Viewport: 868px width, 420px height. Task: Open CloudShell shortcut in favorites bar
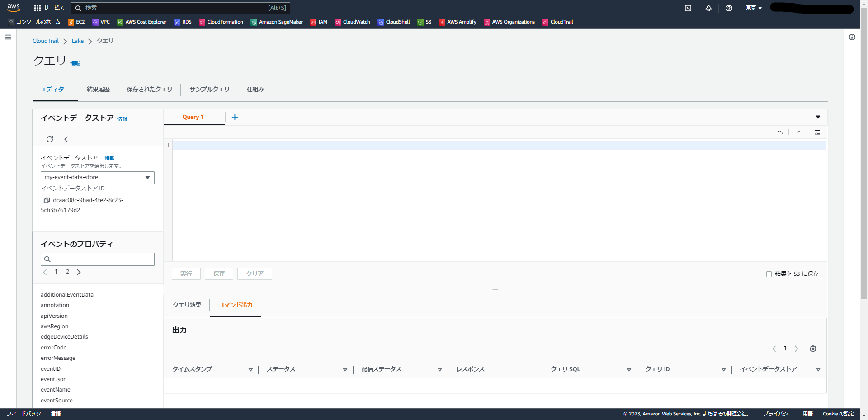394,22
